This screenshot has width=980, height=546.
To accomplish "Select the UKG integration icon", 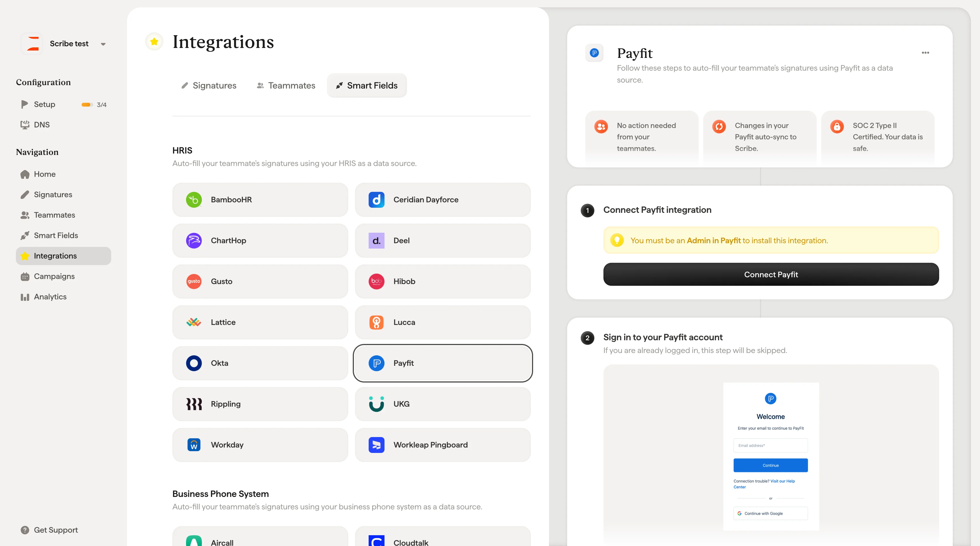I will coord(376,404).
